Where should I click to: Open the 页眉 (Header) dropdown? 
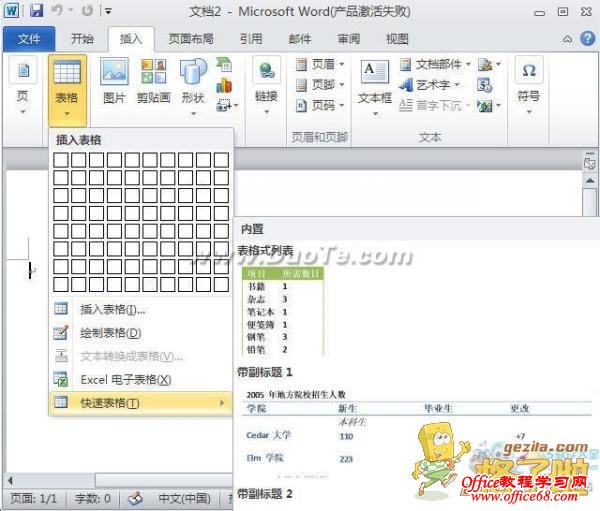pyautogui.click(x=320, y=64)
